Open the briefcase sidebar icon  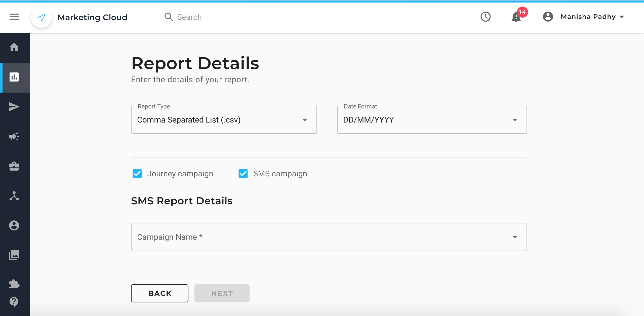point(14,166)
